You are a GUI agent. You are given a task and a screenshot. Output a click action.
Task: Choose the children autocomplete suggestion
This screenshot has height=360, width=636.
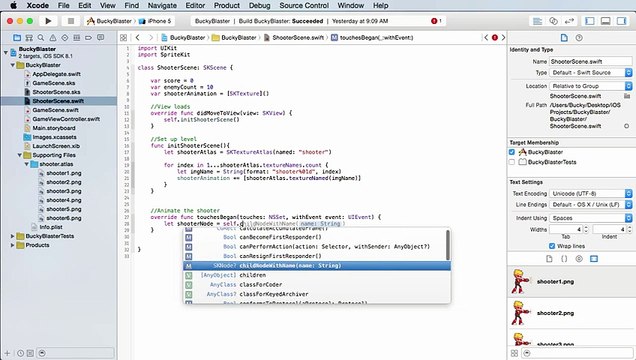317,275
